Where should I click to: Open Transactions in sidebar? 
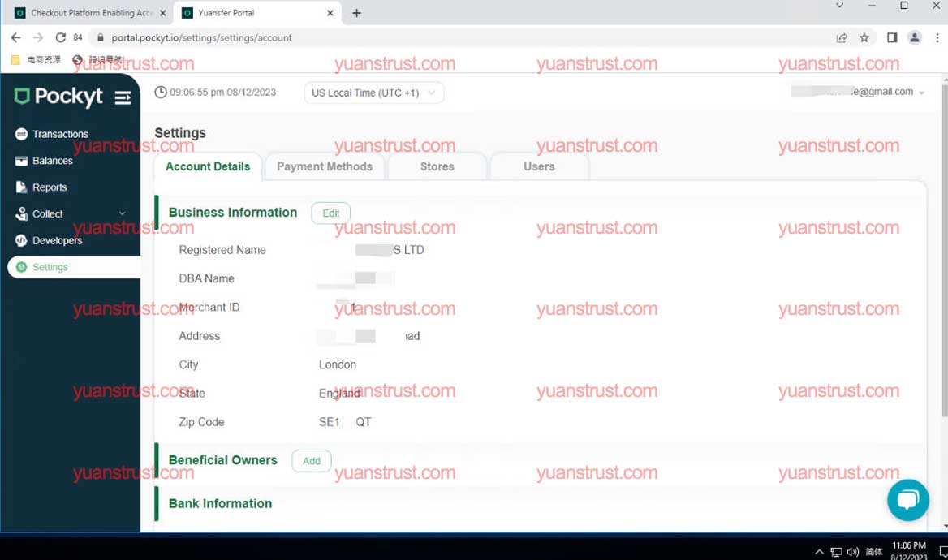pyautogui.click(x=60, y=134)
